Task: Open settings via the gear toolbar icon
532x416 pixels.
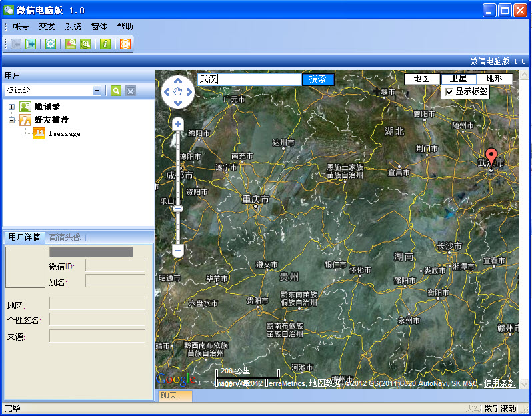Action: tap(51, 44)
